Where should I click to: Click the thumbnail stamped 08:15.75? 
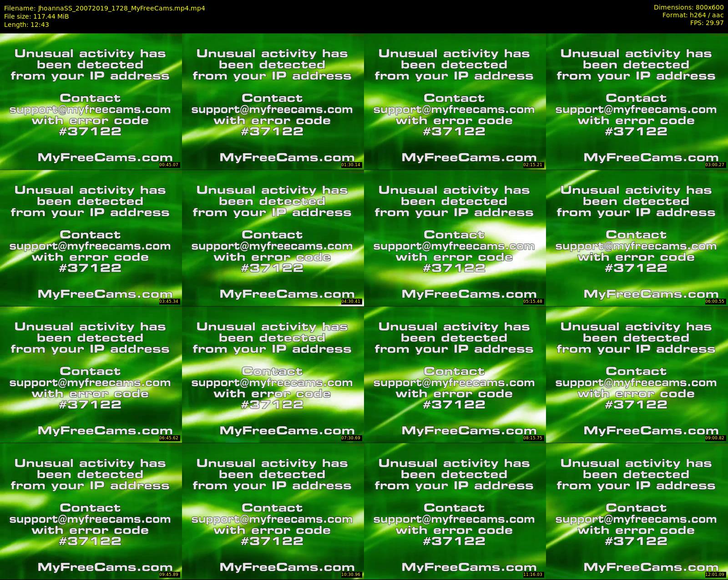coord(455,374)
